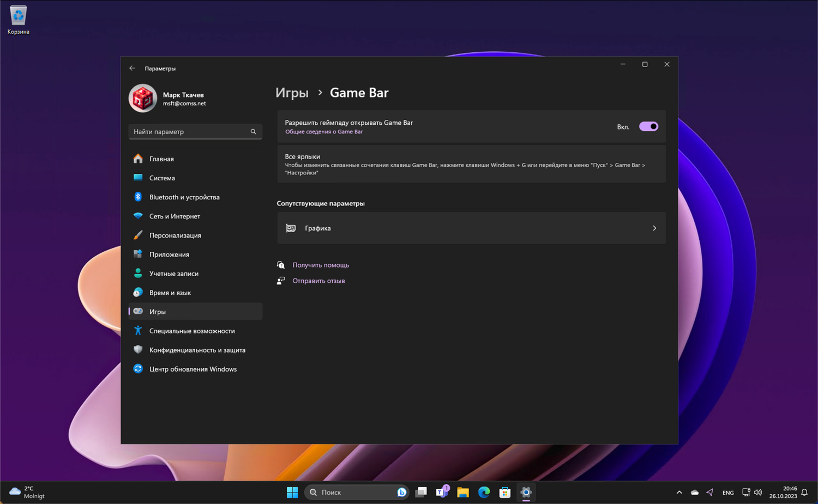Expand the Графика related settings row
The width and height of the screenshot is (818, 504).
pos(471,228)
